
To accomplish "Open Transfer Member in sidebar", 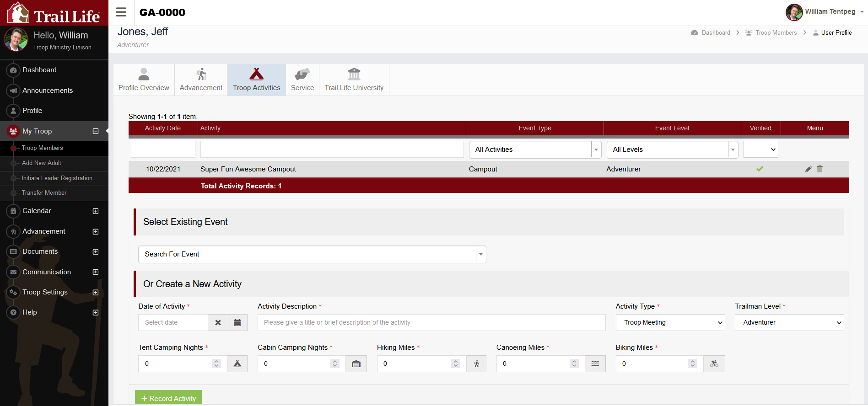I will (x=44, y=193).
